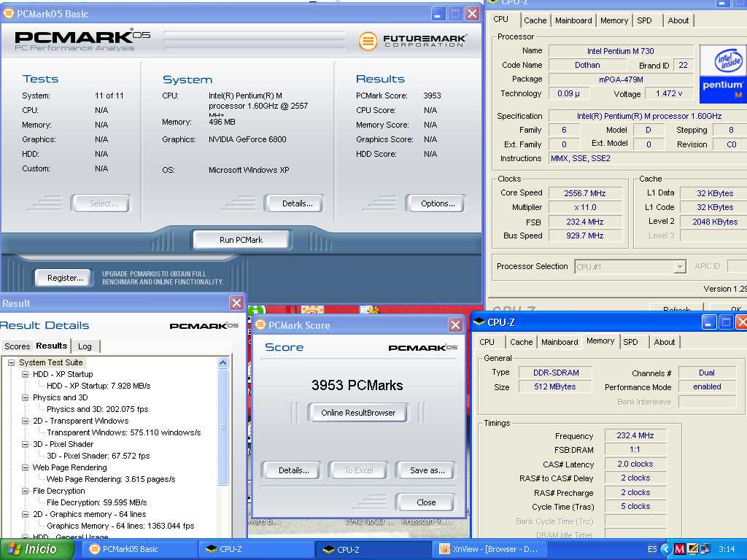Select 'HDD - XP Startup: 7.928 MB/s' row
Viewport: 747px width, 560px height.
click(x=98, y=386)
